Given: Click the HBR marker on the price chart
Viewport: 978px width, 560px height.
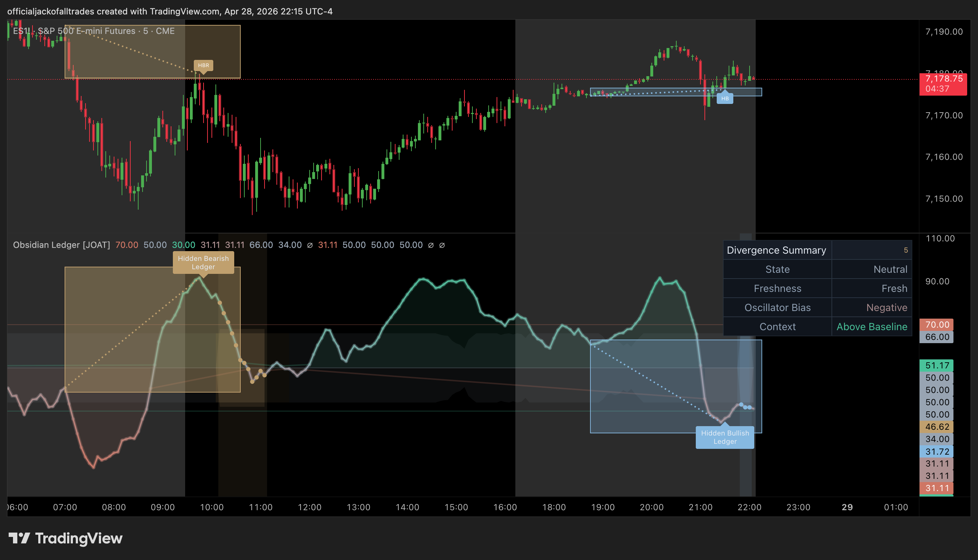Looking at the screenshot, I should point(204,65).
